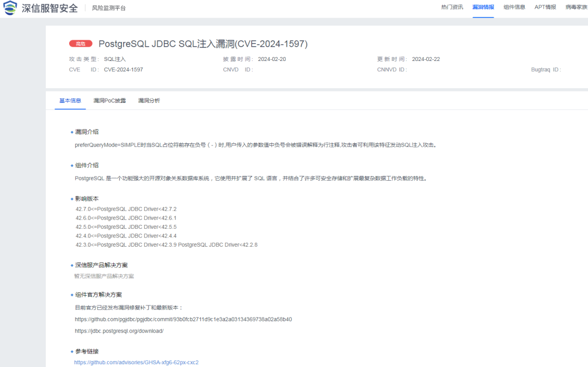Viewport: 588px width, 367px height.
Task: Click the PostgreSQL JDBC SQL注入漏洞 title
Action: (203, 44)
